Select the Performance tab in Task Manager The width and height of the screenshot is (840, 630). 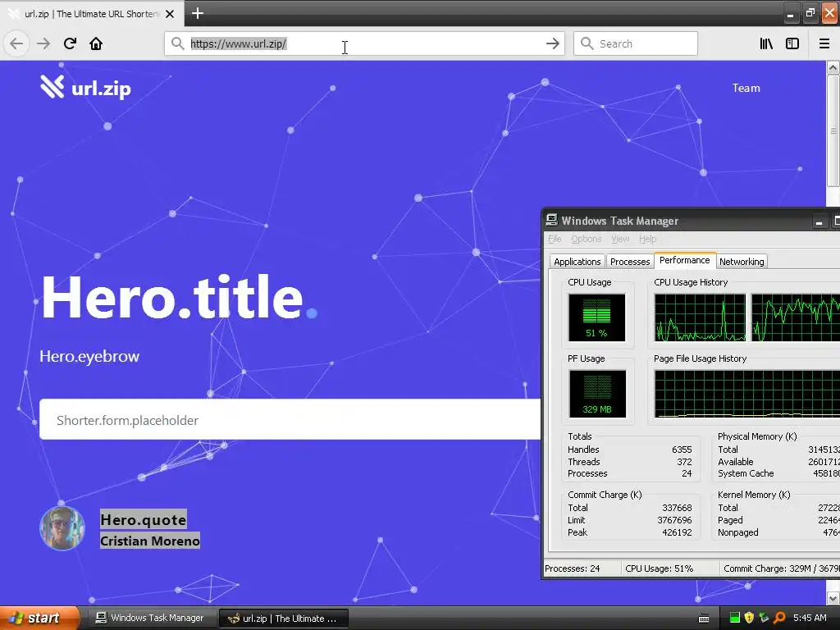pyautogui.click(x=684, y=260)
